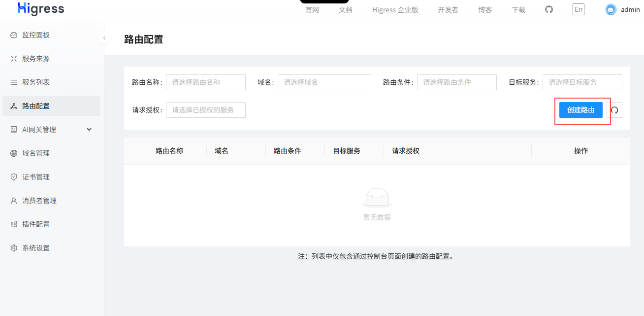Viewport: 644px width, 316px height.
Task: Switch language with the En icon
Action: coord(579,9)
